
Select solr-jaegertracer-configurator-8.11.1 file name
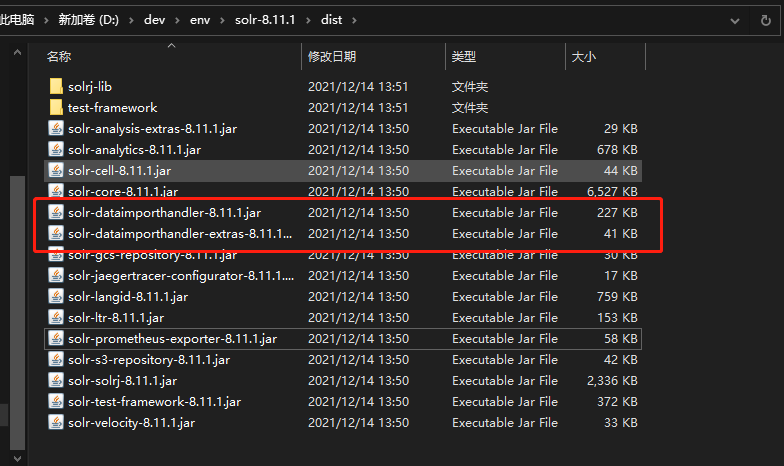coord(181,276)
